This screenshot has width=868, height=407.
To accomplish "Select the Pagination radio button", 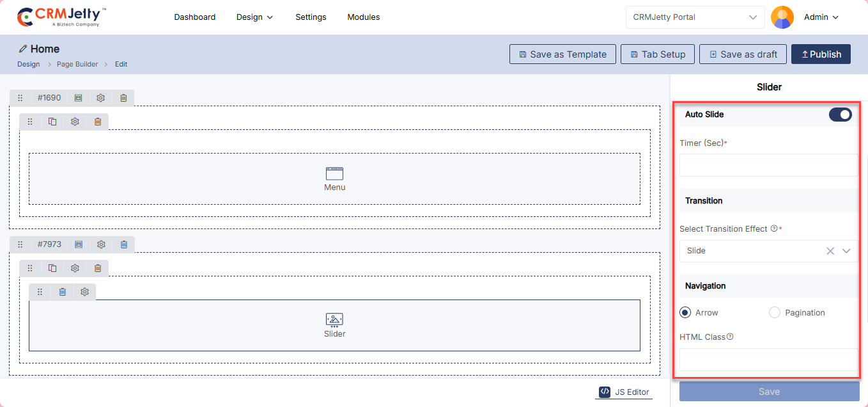I will (x=775, y=313).
